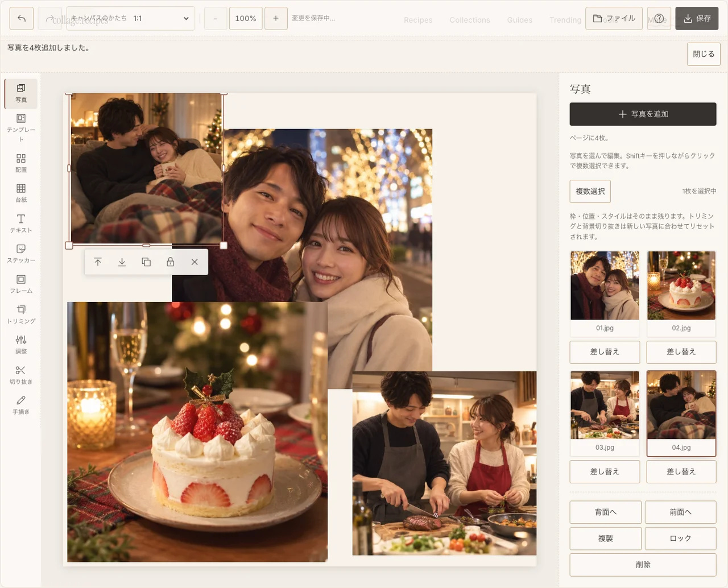Click the ロック lock button
This screenshot has height=588, width=728.
(680, 538)
